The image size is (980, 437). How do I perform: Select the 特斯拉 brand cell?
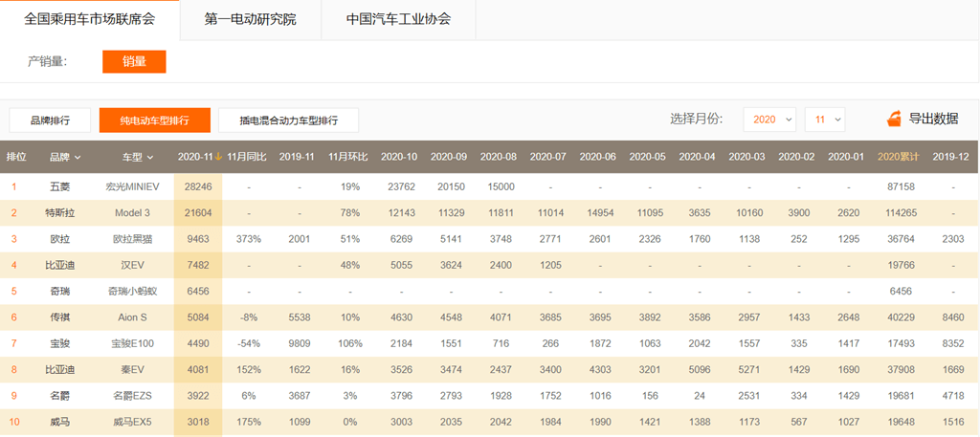60,213
